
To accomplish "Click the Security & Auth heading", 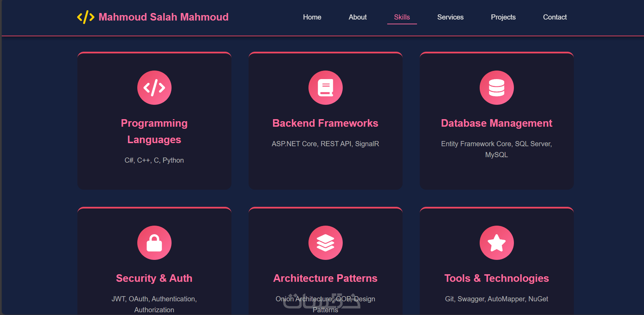I will coord(154,278).
